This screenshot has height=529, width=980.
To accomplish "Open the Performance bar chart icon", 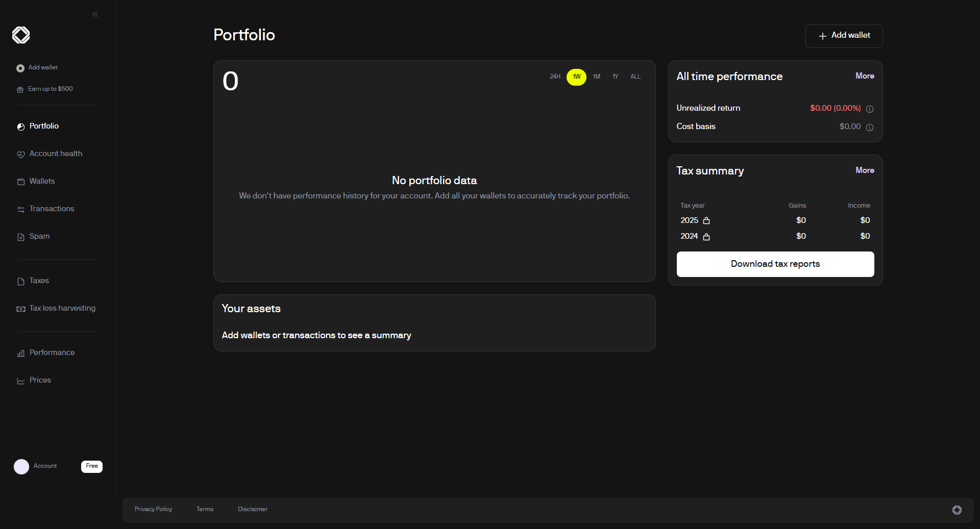I will (21, 353).
